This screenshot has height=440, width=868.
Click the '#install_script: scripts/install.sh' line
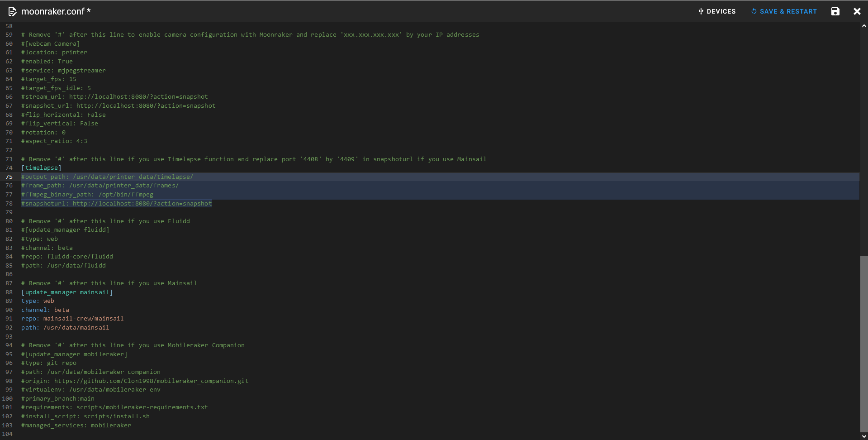(85, 416)
